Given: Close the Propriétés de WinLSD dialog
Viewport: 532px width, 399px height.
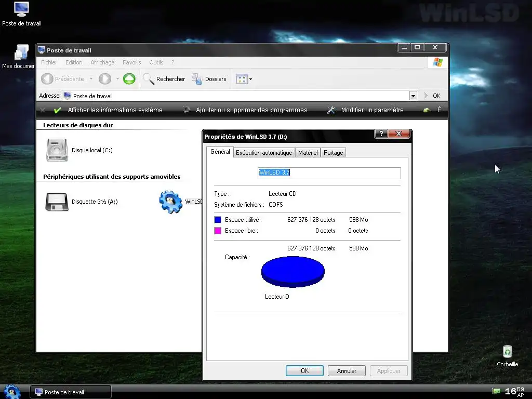Looking at the screenshot, I should 398,134.
